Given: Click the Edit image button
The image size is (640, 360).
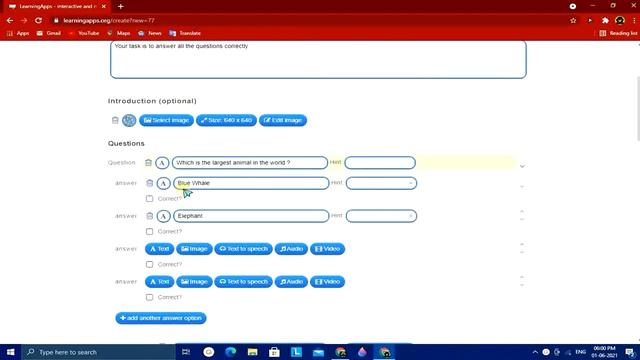Looking at the screenshot, I should 283,120.
